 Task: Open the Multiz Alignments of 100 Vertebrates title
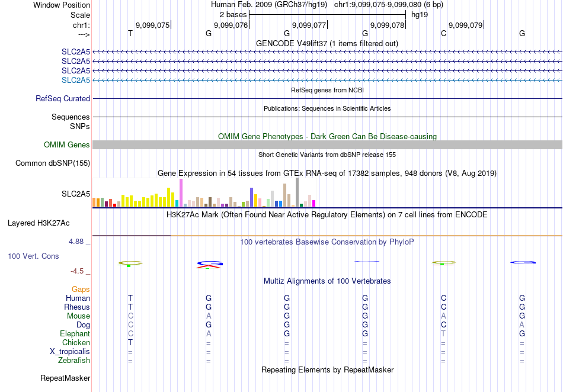click(x=327, y=281)
